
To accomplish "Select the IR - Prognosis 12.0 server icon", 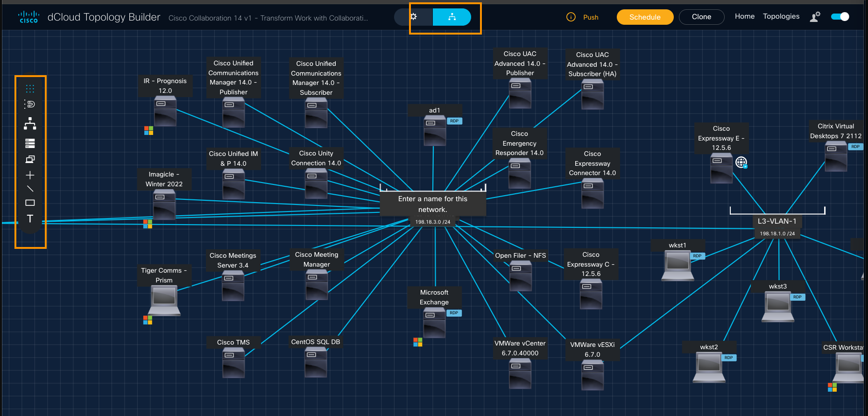I will 165,111.
